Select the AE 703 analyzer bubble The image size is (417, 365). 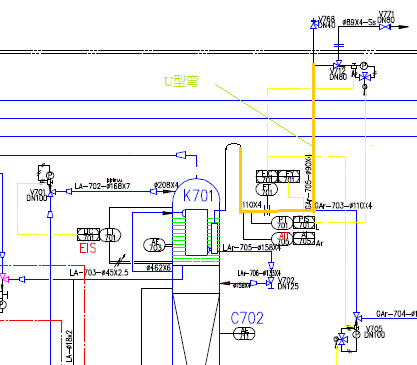pos(155,245)
